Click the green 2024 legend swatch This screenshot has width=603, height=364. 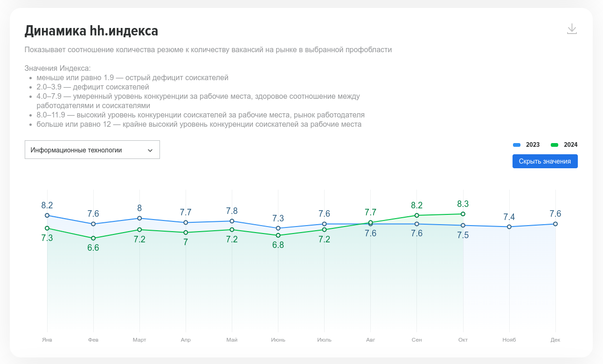pyautogui.click(x=554, y=145)
